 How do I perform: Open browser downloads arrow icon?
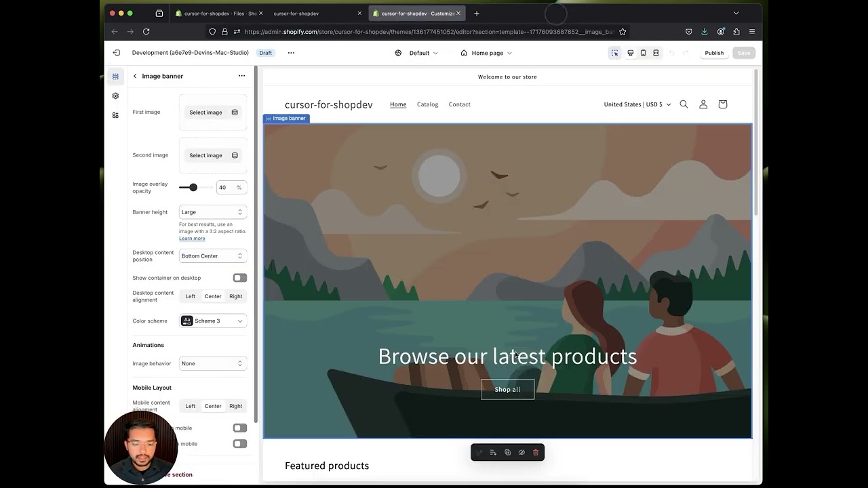point(705,31)
